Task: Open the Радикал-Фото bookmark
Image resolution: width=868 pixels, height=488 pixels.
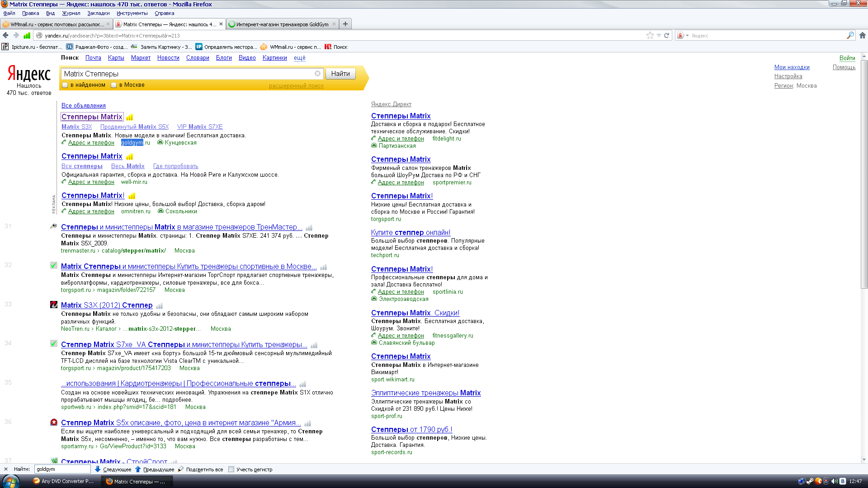Action: [x=97, y=47]
